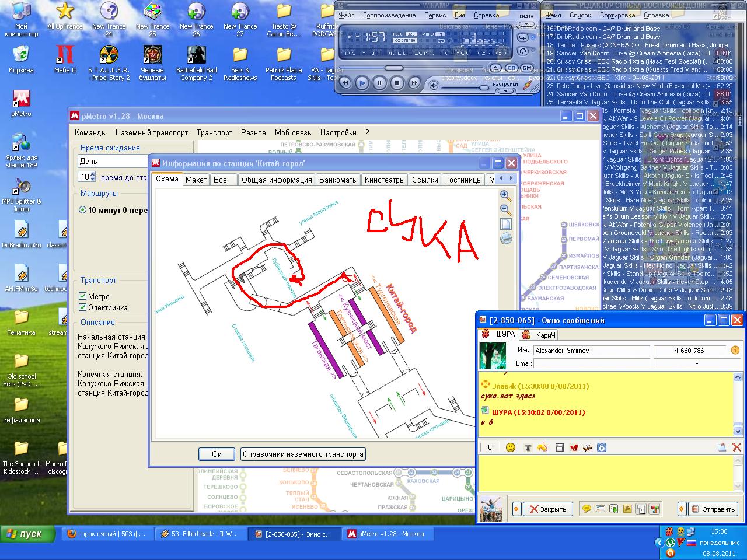Open the font T tool in chat

528,447
